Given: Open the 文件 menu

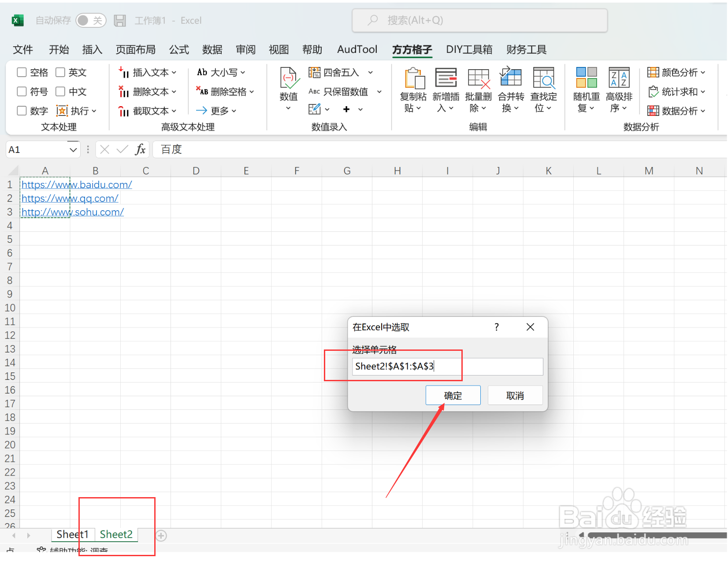Looking at the screenshot, I should [23, 49].
